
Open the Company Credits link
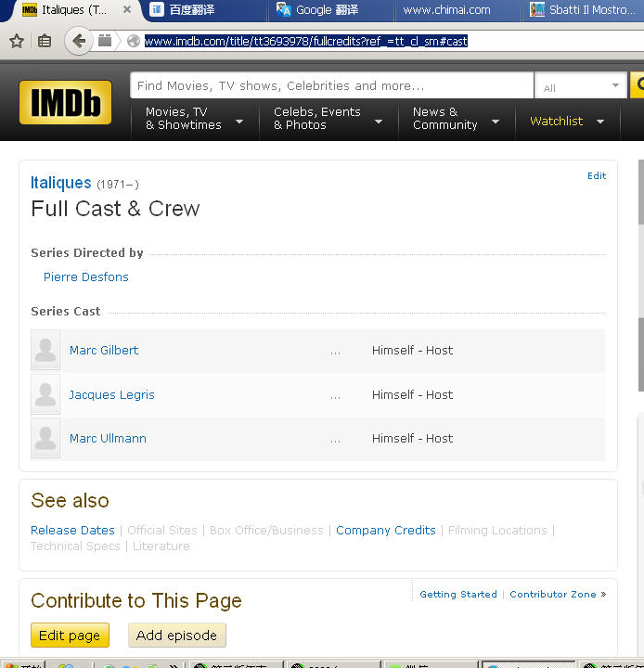[x=386, y=531]
